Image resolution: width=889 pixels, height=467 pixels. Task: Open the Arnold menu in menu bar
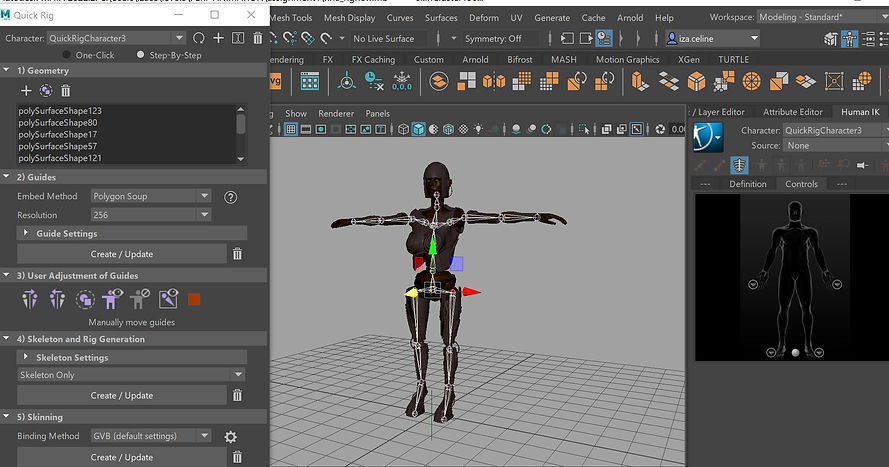630,18
